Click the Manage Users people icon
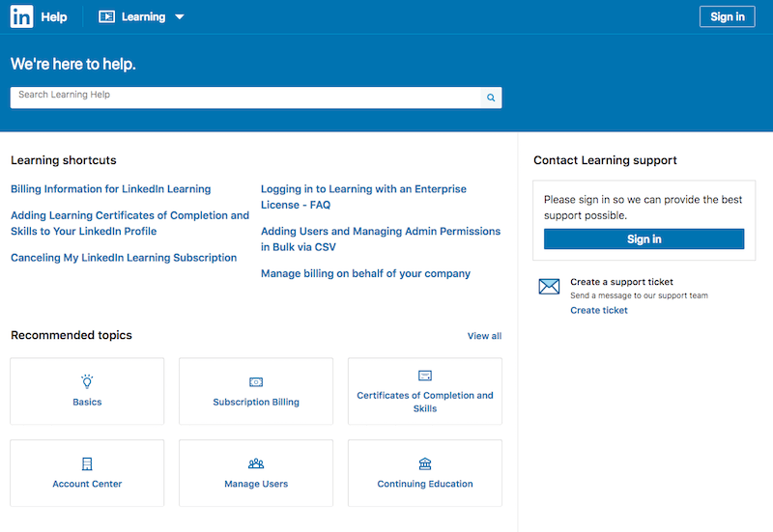Image resolution: width=773 pixels, height=532 pixels. [x=256, y=463]
